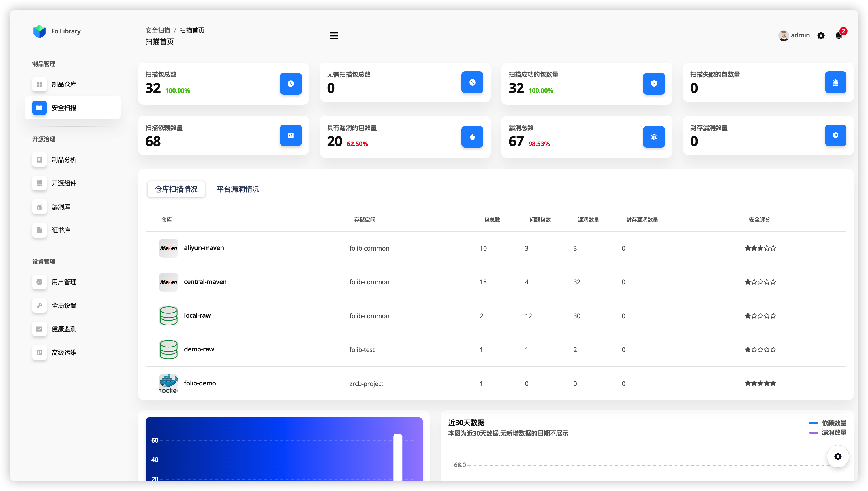Click the five-star rating for folib-demo
The image size is (868, 491).
pyautogui.click(x=760, y=383)
